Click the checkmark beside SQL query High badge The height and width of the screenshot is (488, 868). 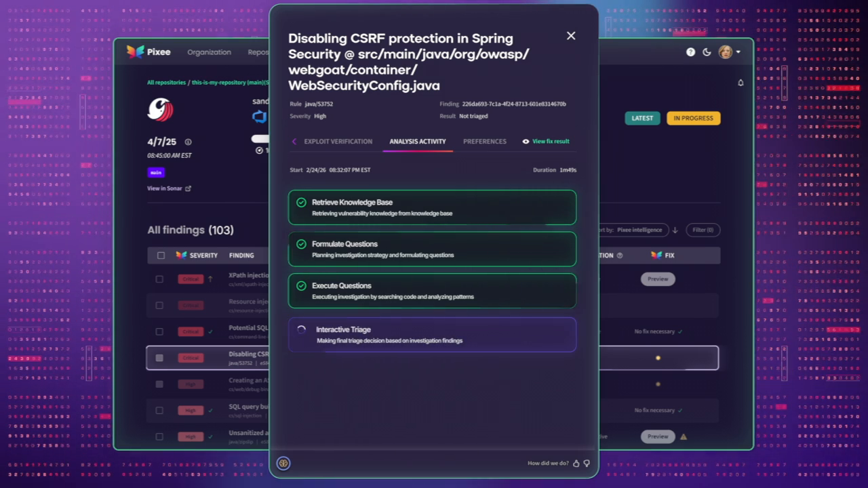211,411
